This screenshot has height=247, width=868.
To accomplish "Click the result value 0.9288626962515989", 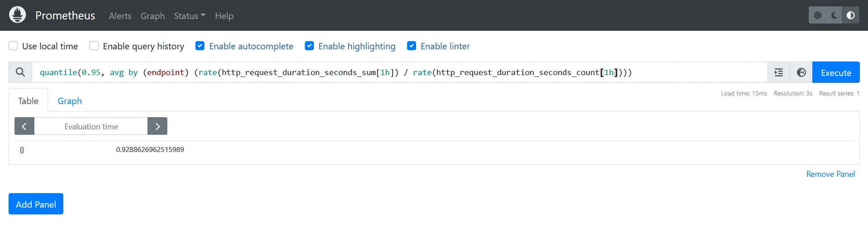I will [150, 150].
